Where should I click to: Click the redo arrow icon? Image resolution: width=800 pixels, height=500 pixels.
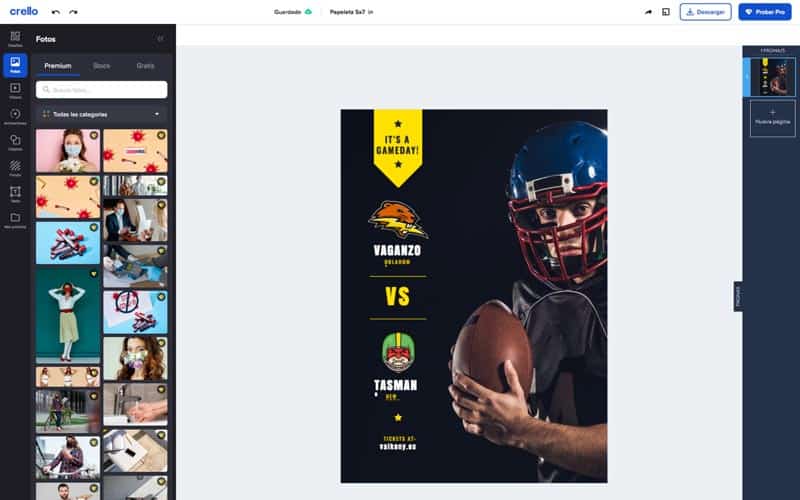click(x=73, y=12)
